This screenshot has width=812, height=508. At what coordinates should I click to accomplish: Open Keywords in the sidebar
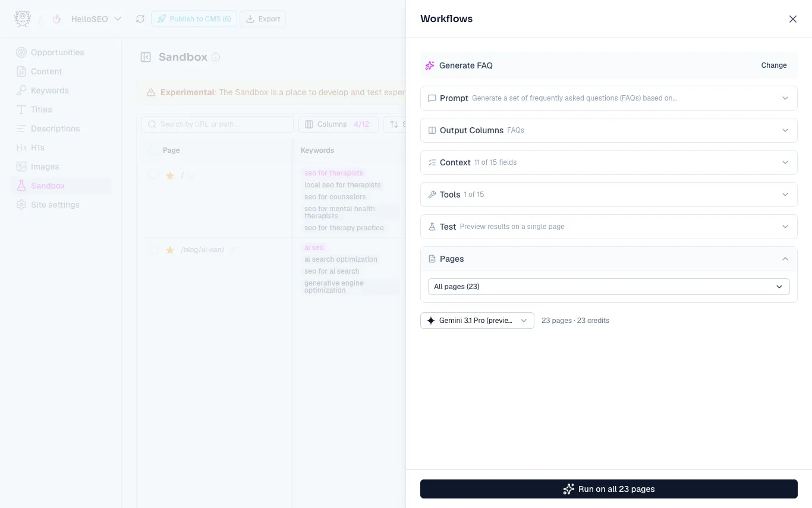(50, 90)
